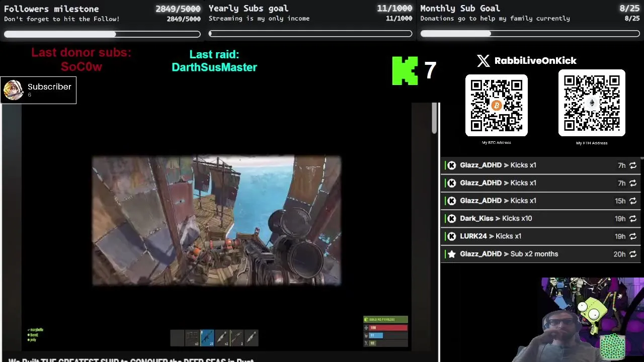The image size is (644, 362).
Task: Click the "My ETH Address" caption
Action: coord(592,143)
